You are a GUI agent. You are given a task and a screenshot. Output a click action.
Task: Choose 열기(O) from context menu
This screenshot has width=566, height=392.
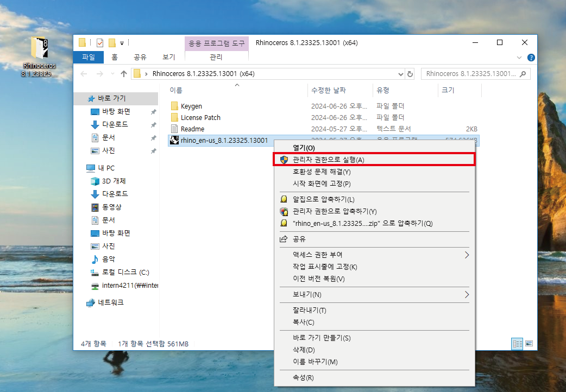pyautogui.click(x=374, y=148)
